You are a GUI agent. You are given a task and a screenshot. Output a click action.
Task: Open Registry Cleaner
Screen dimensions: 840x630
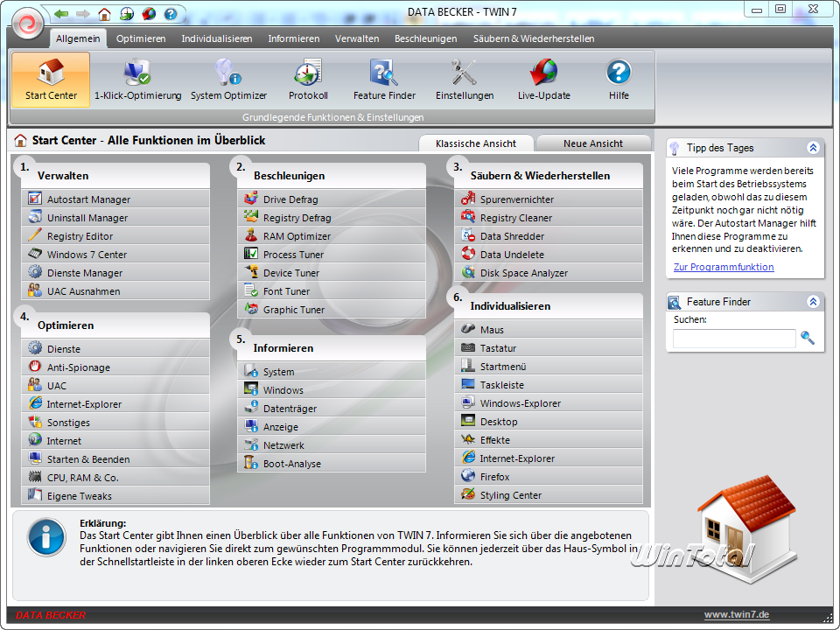[x=549, y=218]
